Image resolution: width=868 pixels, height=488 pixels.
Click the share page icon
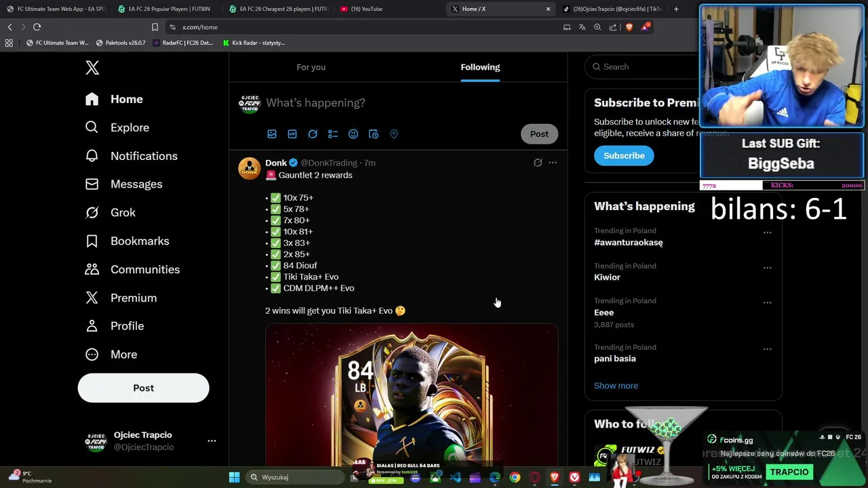[x=613, y=27]
